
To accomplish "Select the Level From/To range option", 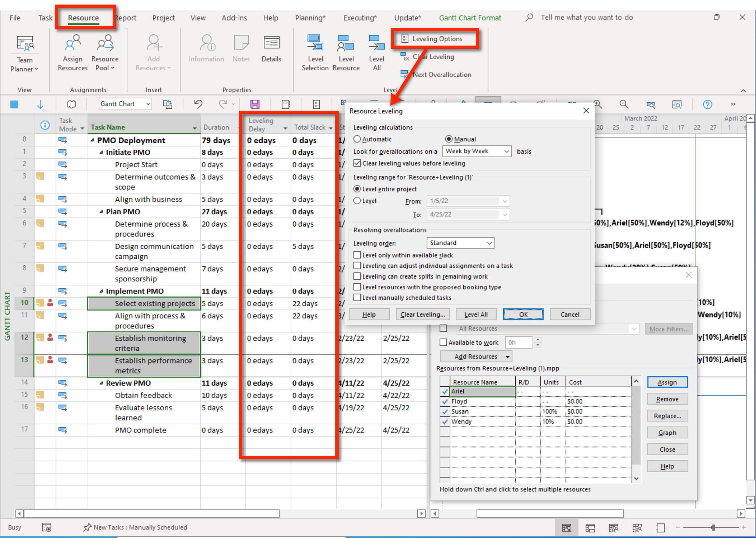I will pyautogui.click(x=357, y=201).
